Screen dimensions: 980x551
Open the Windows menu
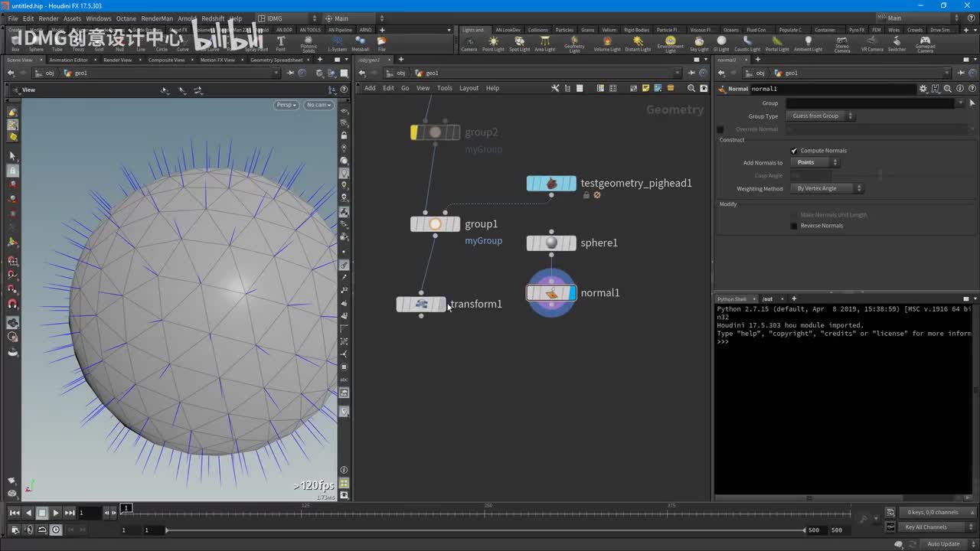click(98, 18)
